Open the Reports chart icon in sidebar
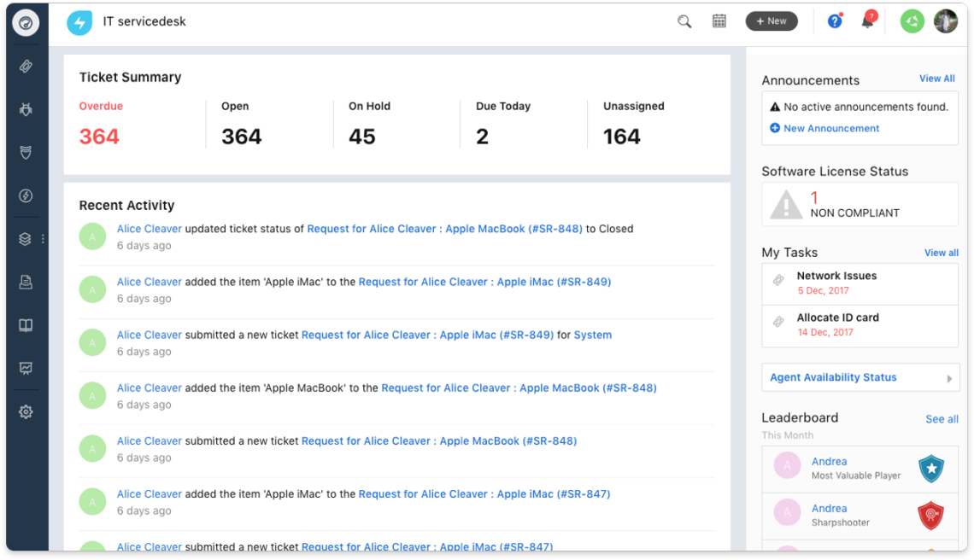974x560 pixels. tap(26, 369)
